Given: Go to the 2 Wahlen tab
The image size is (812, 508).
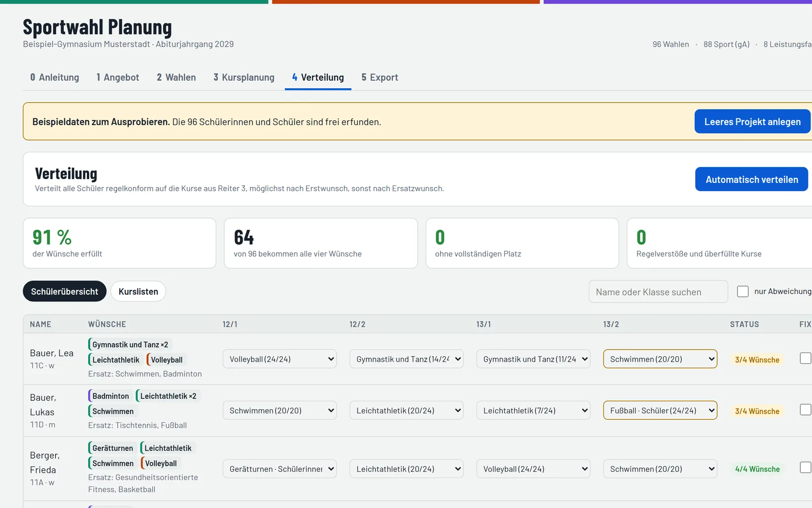Looking at the screenshot, I should coord(176,77).
